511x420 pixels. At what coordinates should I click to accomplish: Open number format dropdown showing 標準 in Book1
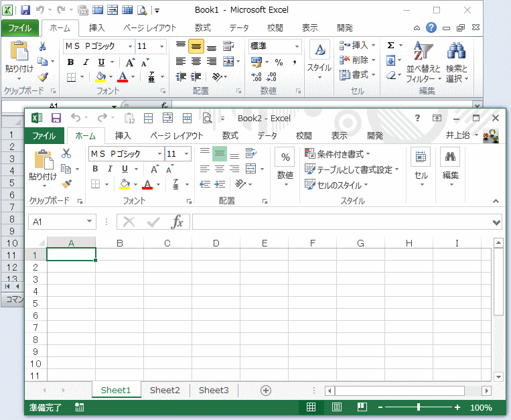[x=297, y=46]
